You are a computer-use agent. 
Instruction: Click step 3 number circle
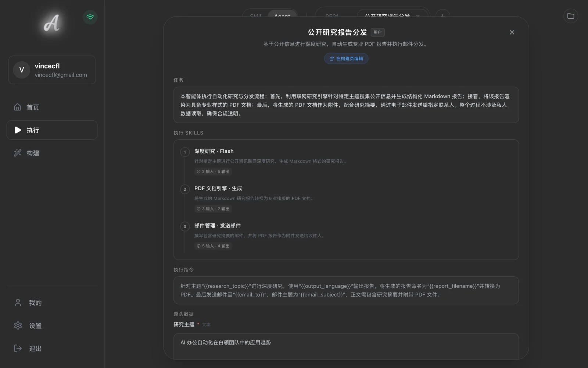coord(185,226)
